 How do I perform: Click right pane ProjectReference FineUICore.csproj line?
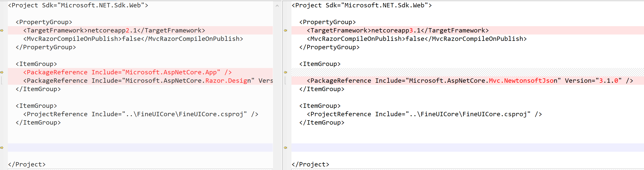click(424, 114)
